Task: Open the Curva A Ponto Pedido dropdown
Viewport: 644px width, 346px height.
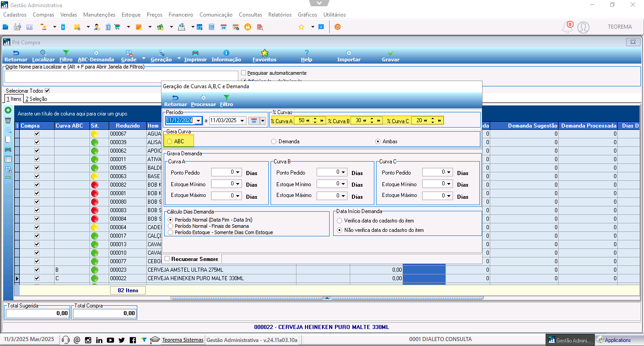Action: pos(238,172)
